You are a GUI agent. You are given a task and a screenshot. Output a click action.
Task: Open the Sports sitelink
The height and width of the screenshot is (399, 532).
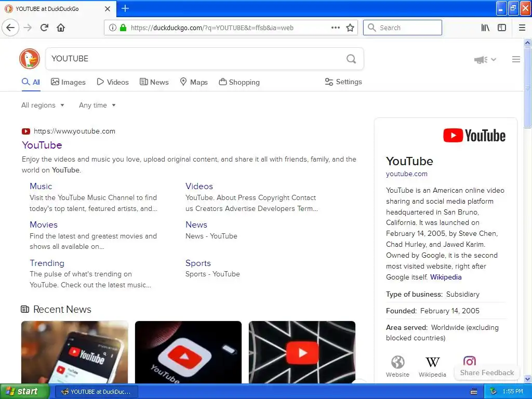pyautogui.click(x=198, y=263)
